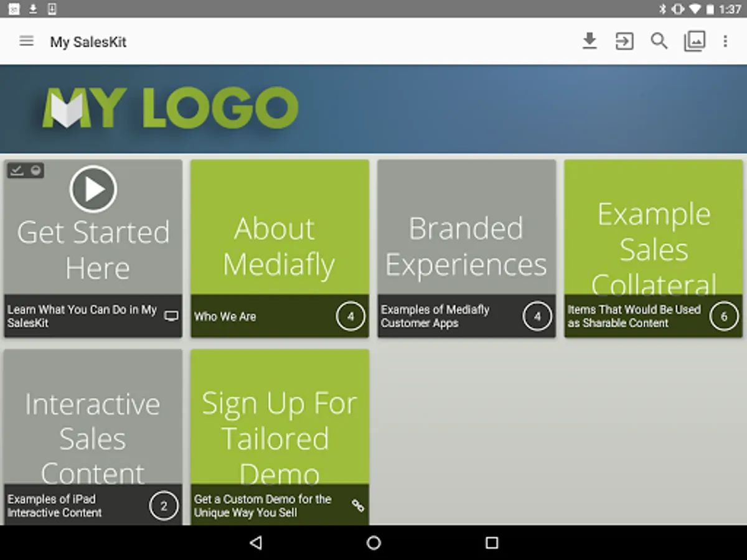Click count badge 2 on iPad Interactive Content

click(x=164, y=505)
